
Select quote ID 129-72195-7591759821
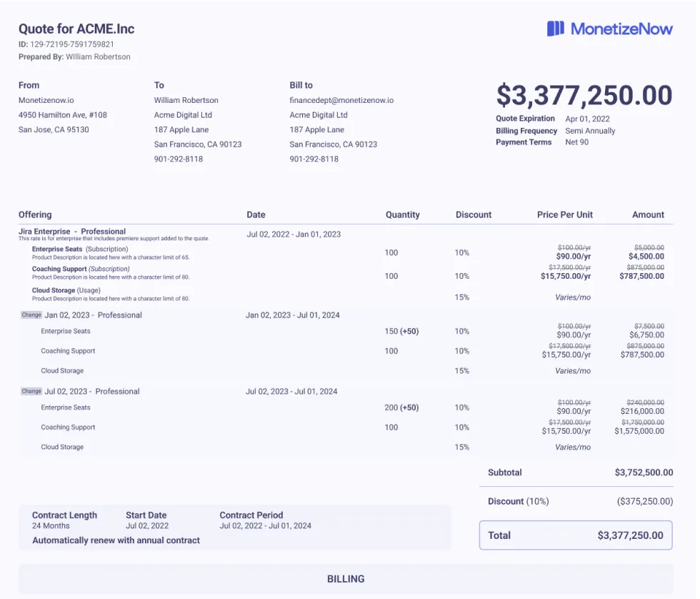pos(72,44)
